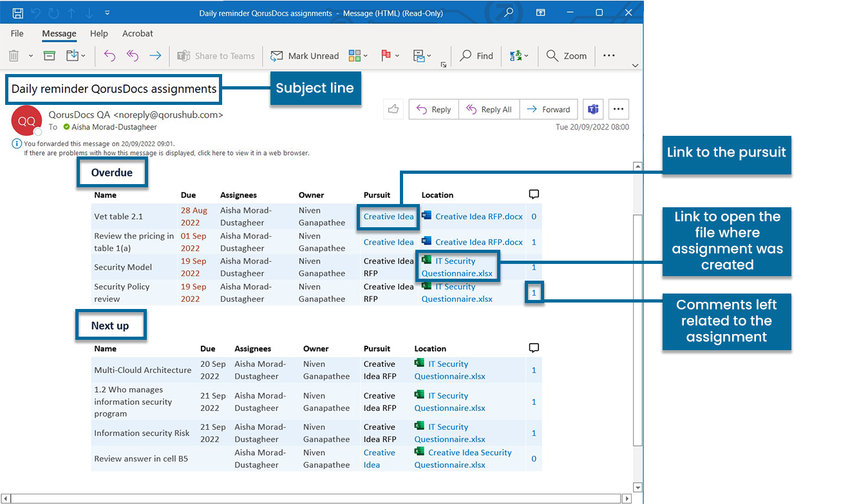The height and width of the screenshot is (504, 868).
Task: Click the QQ sender avatar
Action: [26, 120]
